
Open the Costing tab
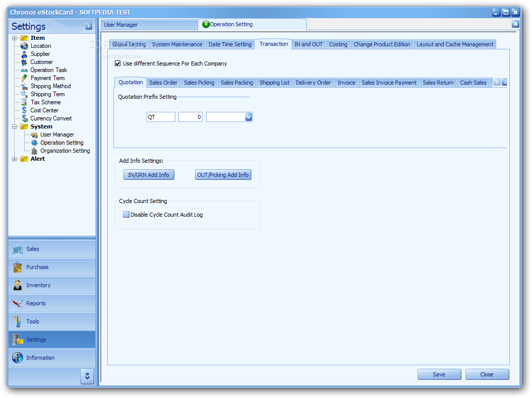point(338,44)
